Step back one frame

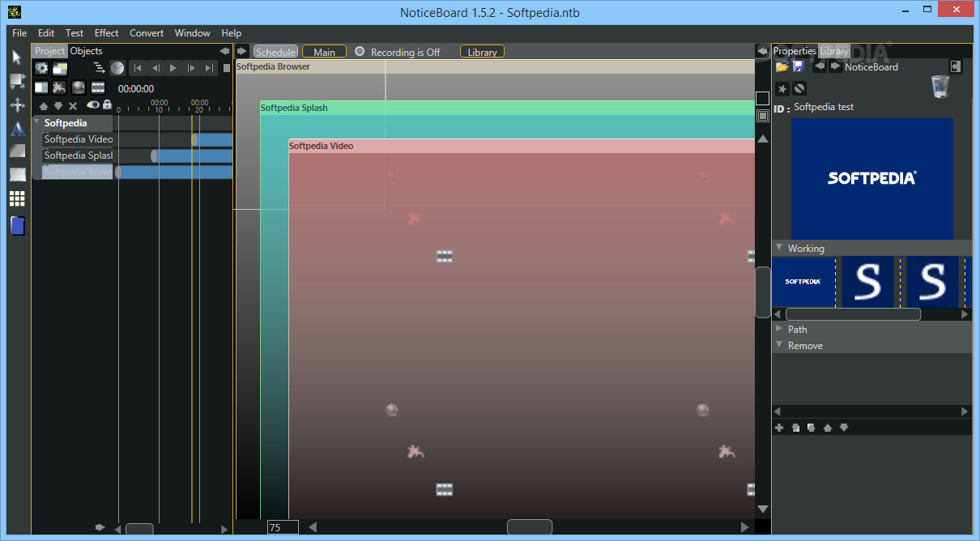point(156,68)
